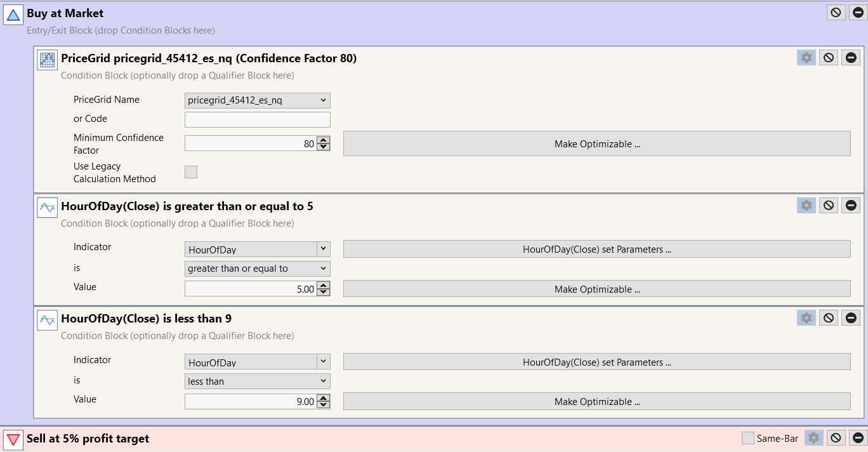Open settings gear for HourOfDay less than 9
The width and height of the screenshot is (868, 452).
pos(806,318)
